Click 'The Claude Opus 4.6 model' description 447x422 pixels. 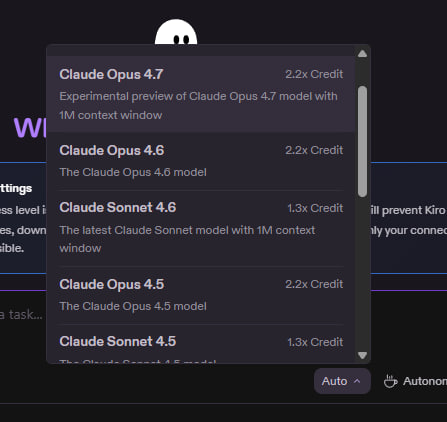point(133,172)
